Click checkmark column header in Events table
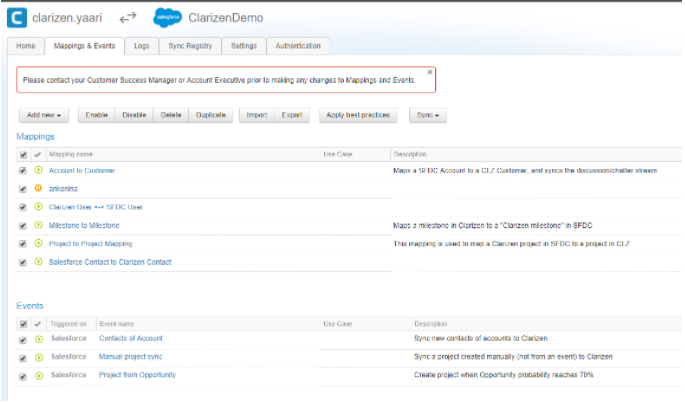 [38, 324]
